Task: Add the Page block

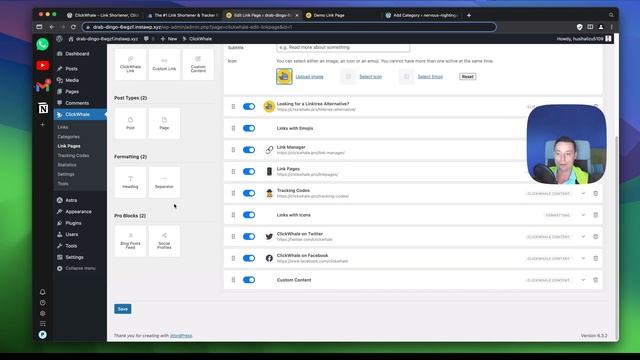Action: point(164,123)
